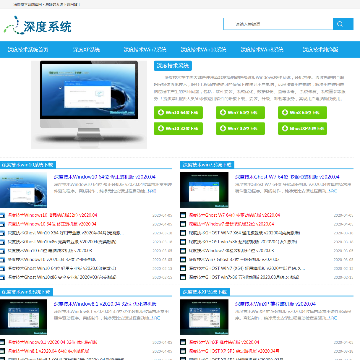Open the first red entry in the Win8 list
This screenshot has height=360, width=360.
[53, 342]
